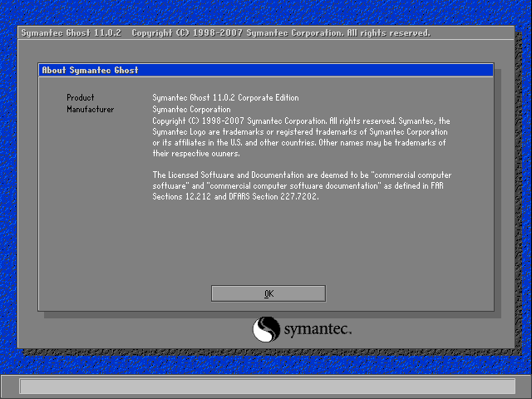Viewport: 532px width, 399px height.
Task: Click the Symantec logo icon
Action: pos(266,329)
